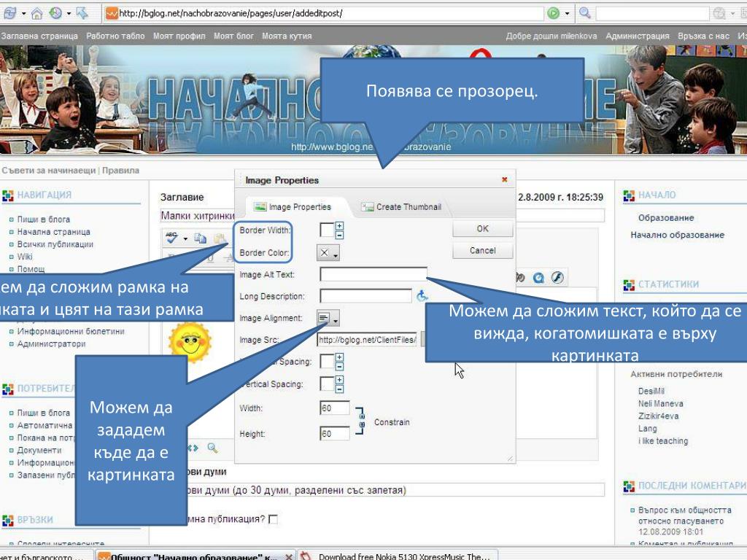
Task: Open the Правила link below the banner
Action: pyautogui.click(x=120, y=171)
